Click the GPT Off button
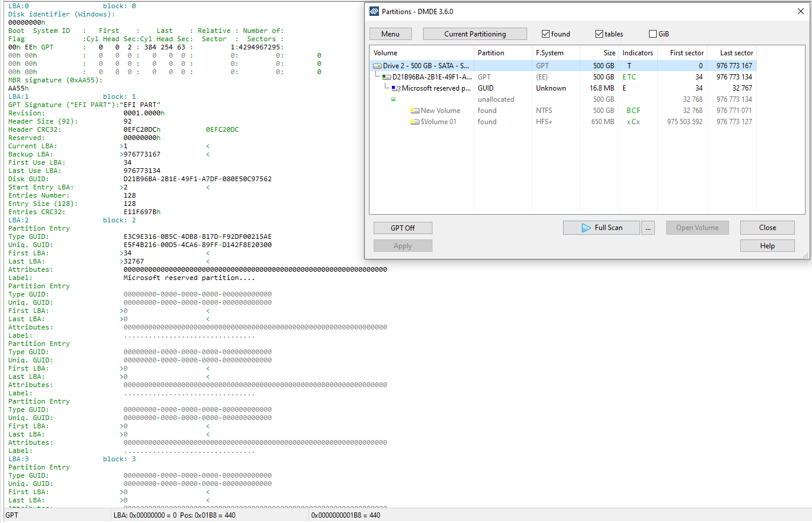 [403, 228]
